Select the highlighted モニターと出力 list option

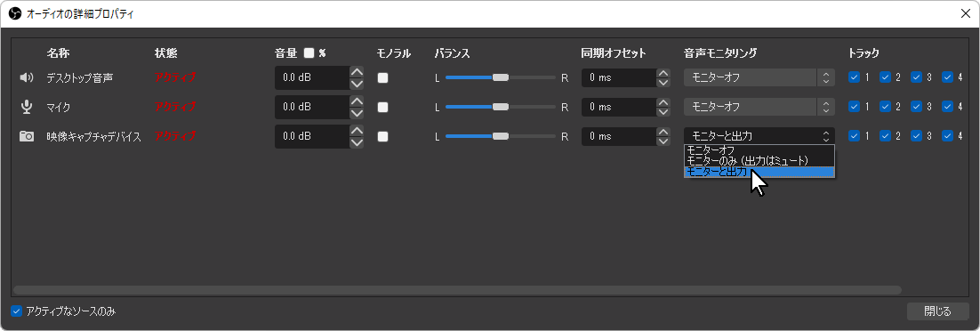(759, 172)
